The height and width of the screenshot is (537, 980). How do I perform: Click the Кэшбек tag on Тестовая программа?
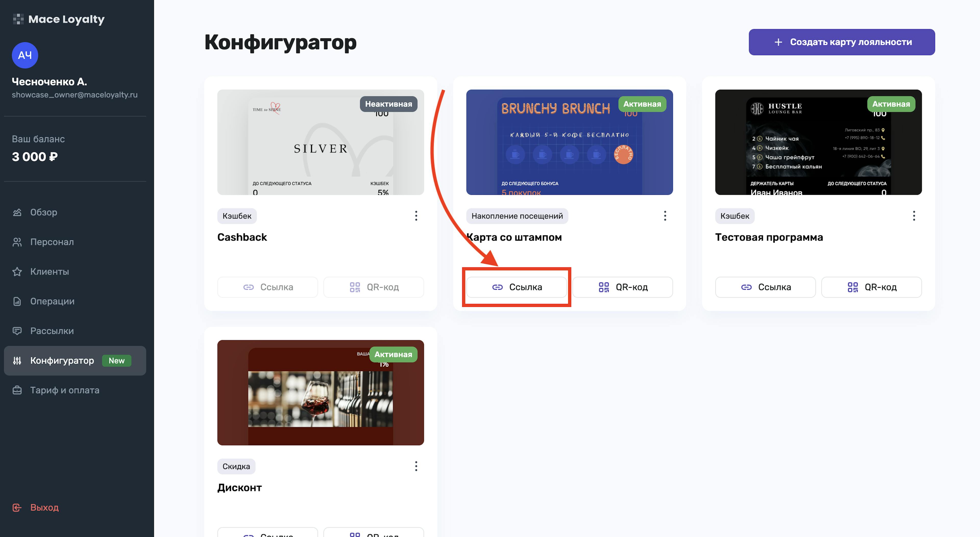click(735, 216)
